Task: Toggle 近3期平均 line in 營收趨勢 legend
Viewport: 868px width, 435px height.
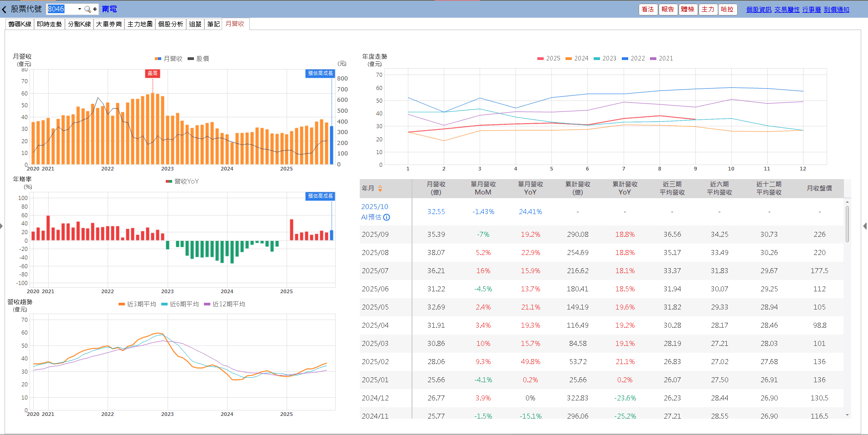Action: point(137,304)
